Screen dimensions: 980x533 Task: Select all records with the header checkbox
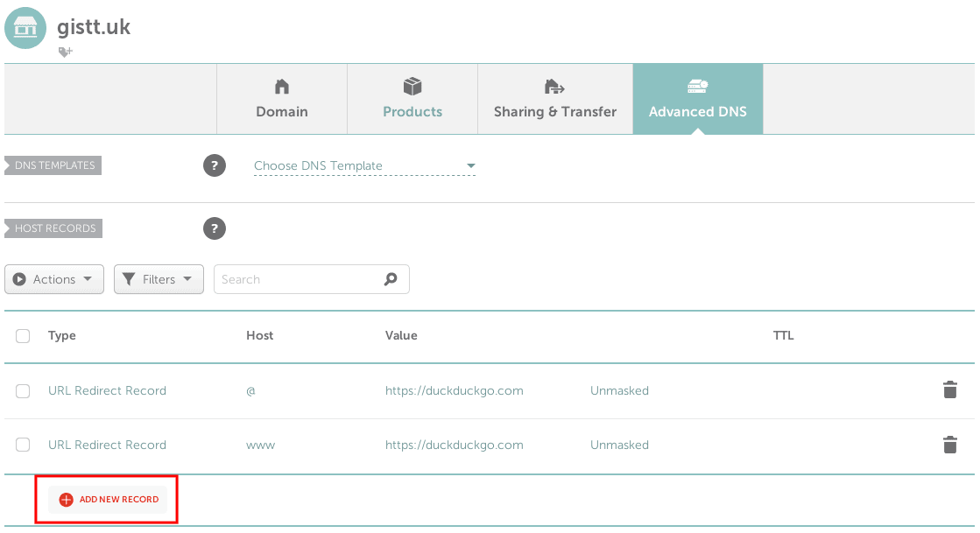click(x=23, y=335)
